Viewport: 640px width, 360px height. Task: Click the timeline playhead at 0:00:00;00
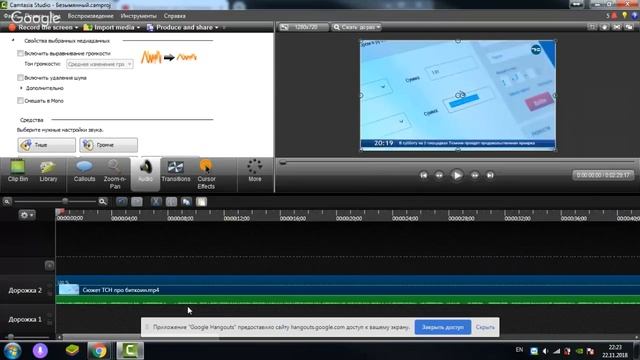pyautogui.click(x=60, y=212)
